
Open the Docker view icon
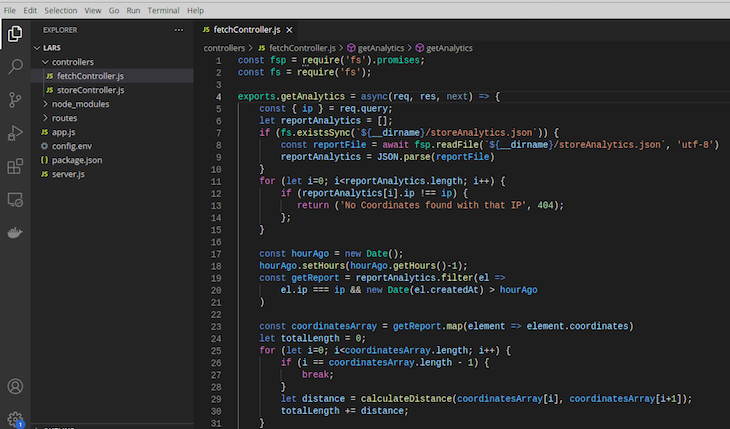coord(15,232)
